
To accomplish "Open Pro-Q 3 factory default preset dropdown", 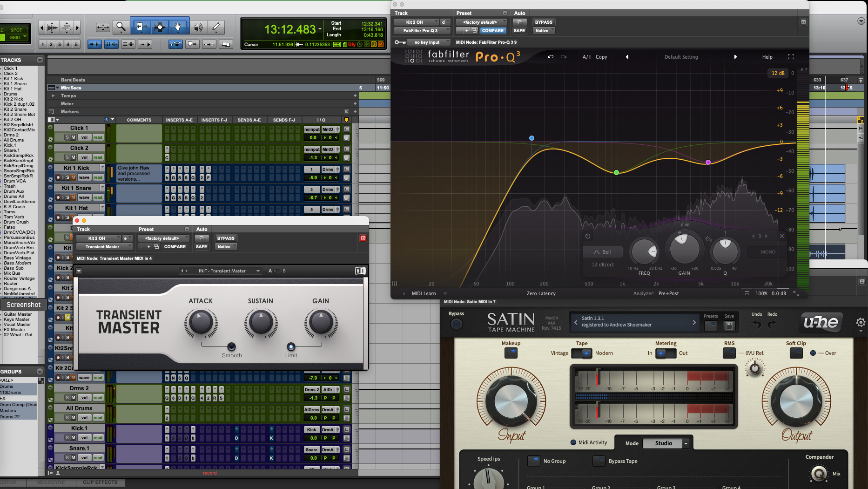I will [x=481, y=22].
